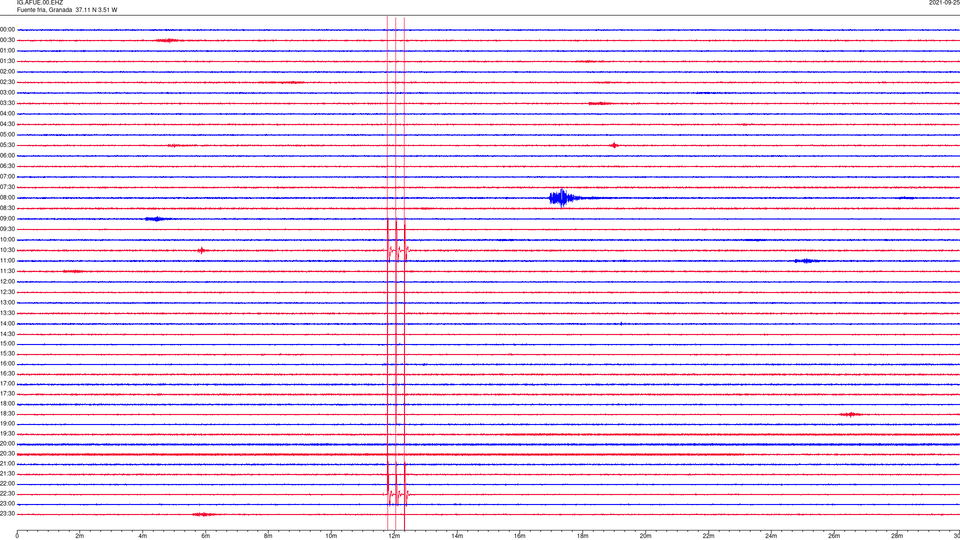Click the red event on the 23:30 trace

coord(203,514)
